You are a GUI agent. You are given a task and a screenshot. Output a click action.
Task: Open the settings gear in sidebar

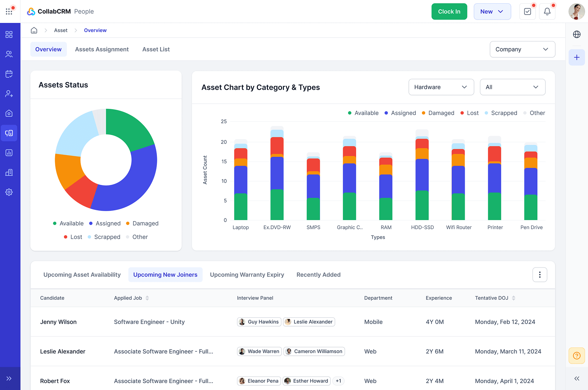point(9,192)
